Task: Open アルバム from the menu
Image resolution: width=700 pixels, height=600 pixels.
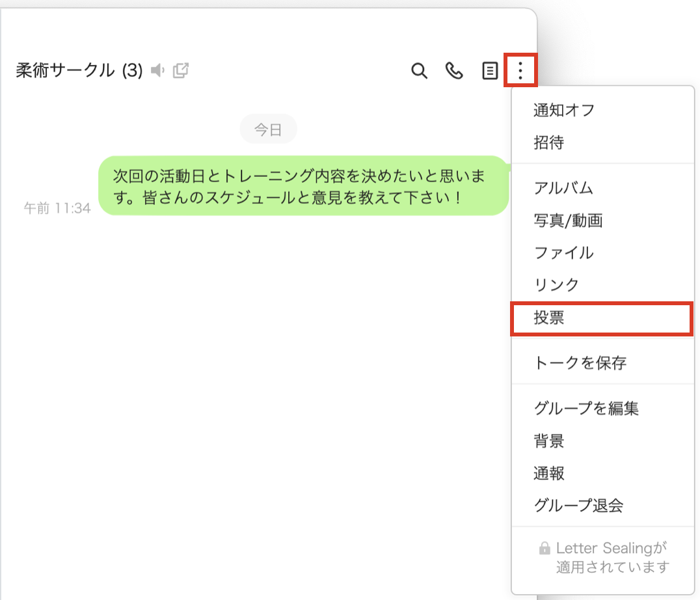Action: pos(602,188)
